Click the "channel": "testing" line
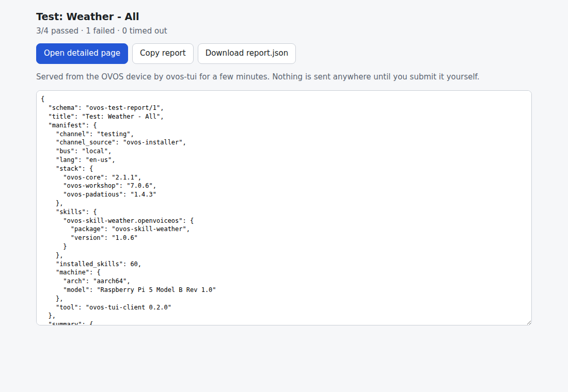This screenshot has height=392, width=568. click(x=95, y=134)
